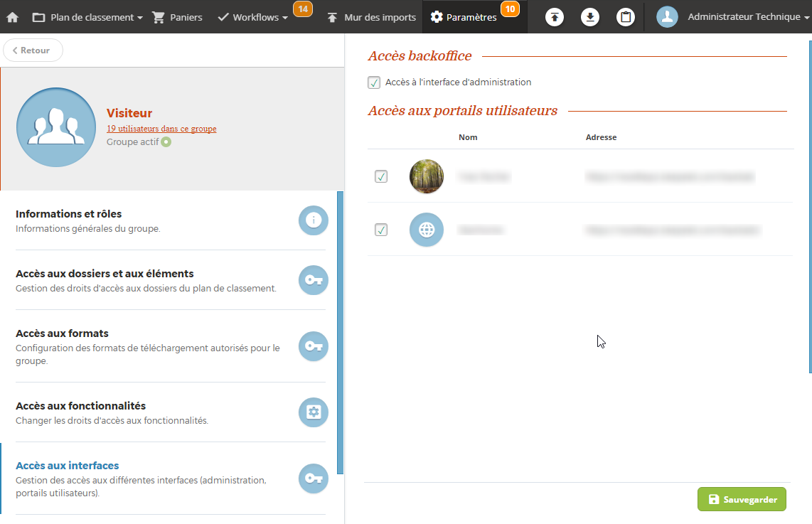812x524 pixels.
Task: Go to Mur des imports
Action: click(x=372, y=17)
